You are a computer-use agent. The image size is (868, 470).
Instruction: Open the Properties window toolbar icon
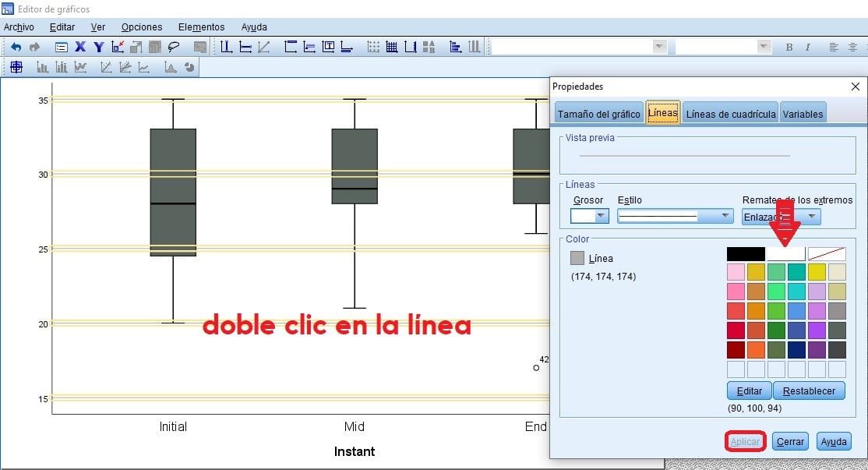(x=61, y=48)
